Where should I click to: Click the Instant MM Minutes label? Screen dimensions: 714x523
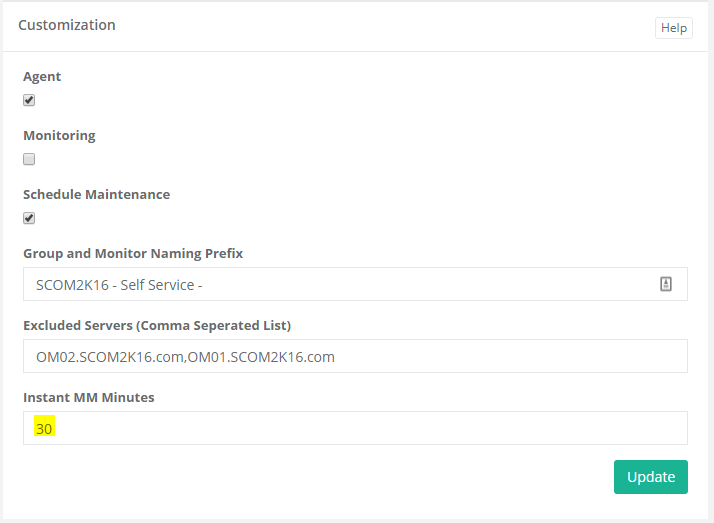[89, 397]
